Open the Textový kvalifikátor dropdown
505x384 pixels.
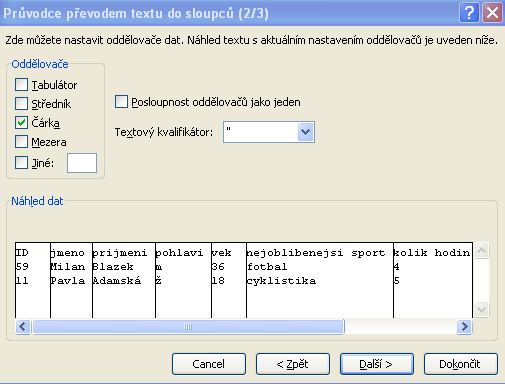tap(305, 132)
